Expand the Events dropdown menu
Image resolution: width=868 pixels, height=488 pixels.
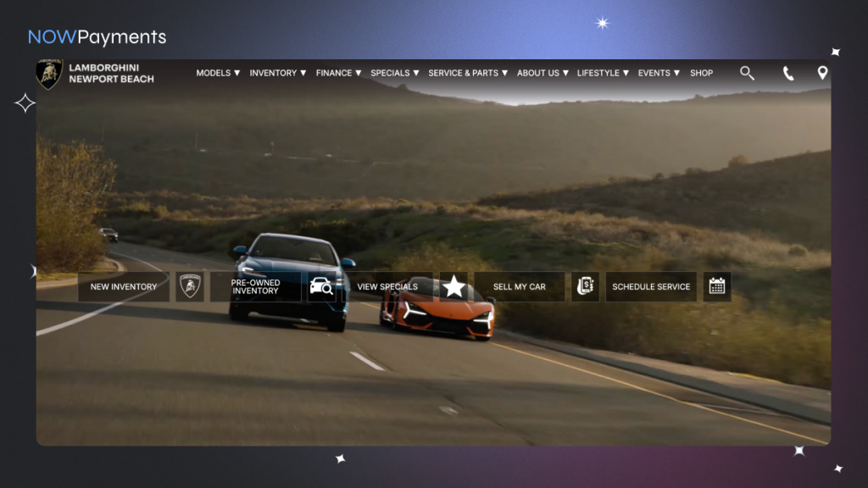(659, 73)
